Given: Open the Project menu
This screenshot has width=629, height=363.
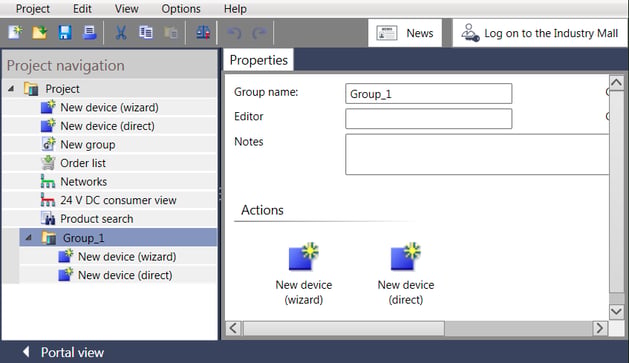Looking at the screenshot, I should tap(32, 9).
